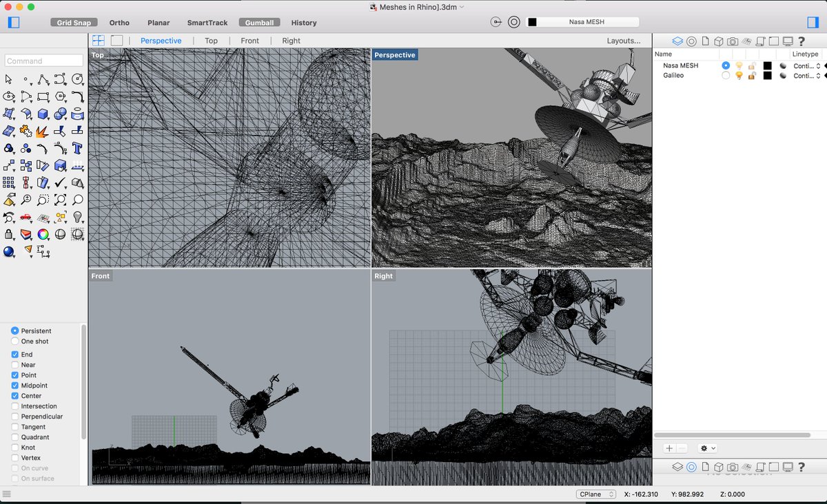Set Galileo as the current layer radio button
Image resolution: width=827 pixels, height=504 pixels.
(725, 75)
